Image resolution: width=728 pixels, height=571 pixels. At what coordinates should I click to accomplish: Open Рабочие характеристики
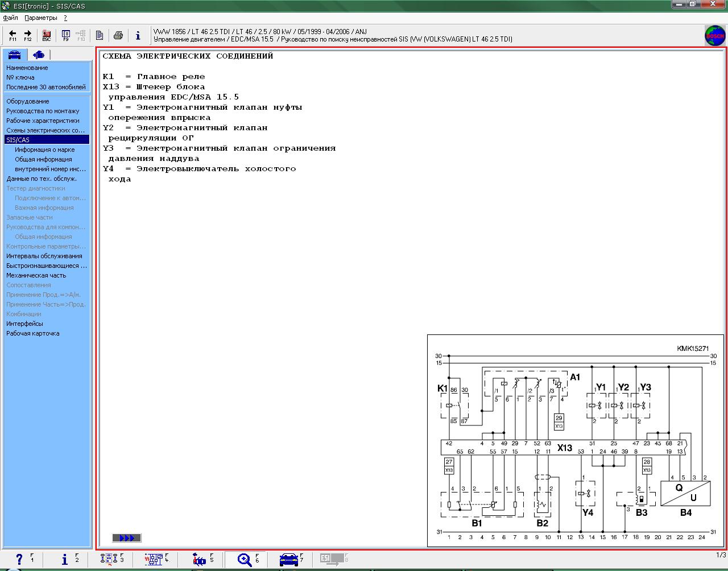coord(43,121)
